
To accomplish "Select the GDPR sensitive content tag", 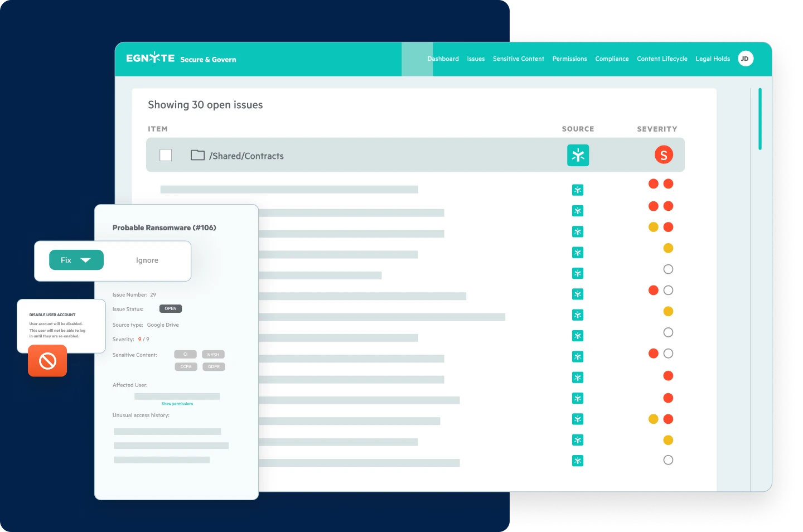I will tap(214, 366).
